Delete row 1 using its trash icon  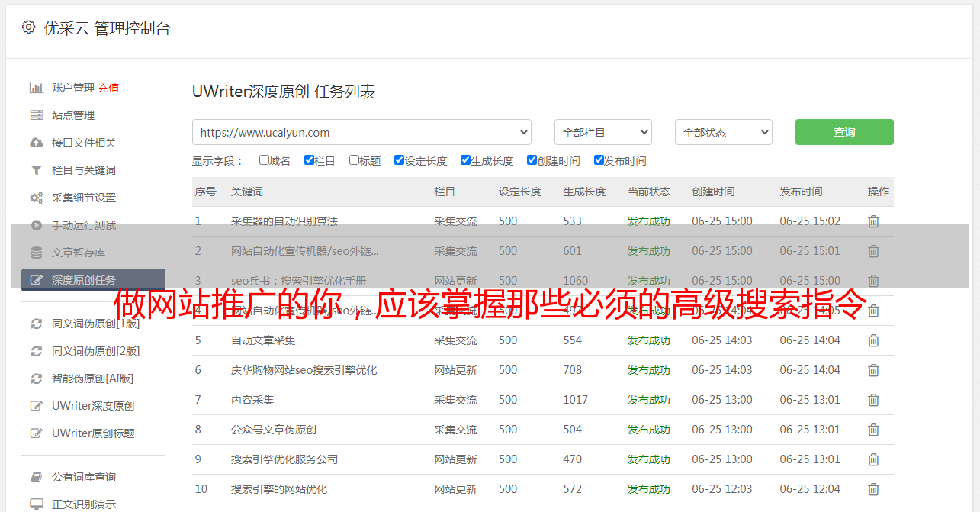[873, 221]
